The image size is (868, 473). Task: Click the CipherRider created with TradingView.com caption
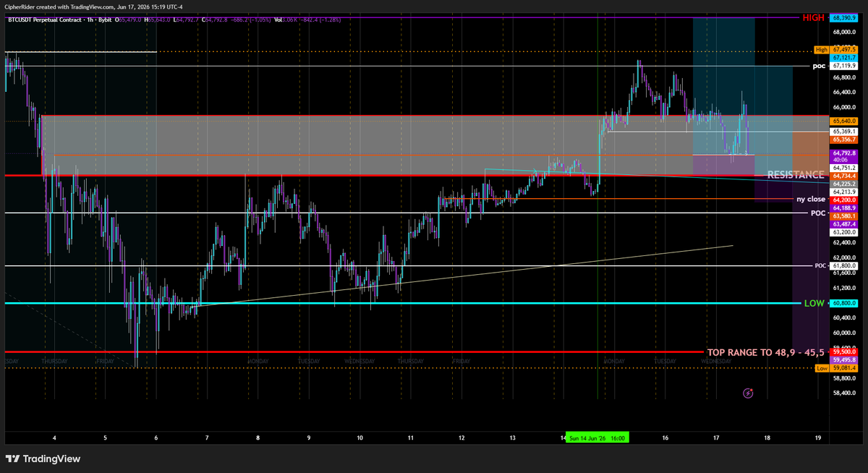click(93, 7)
